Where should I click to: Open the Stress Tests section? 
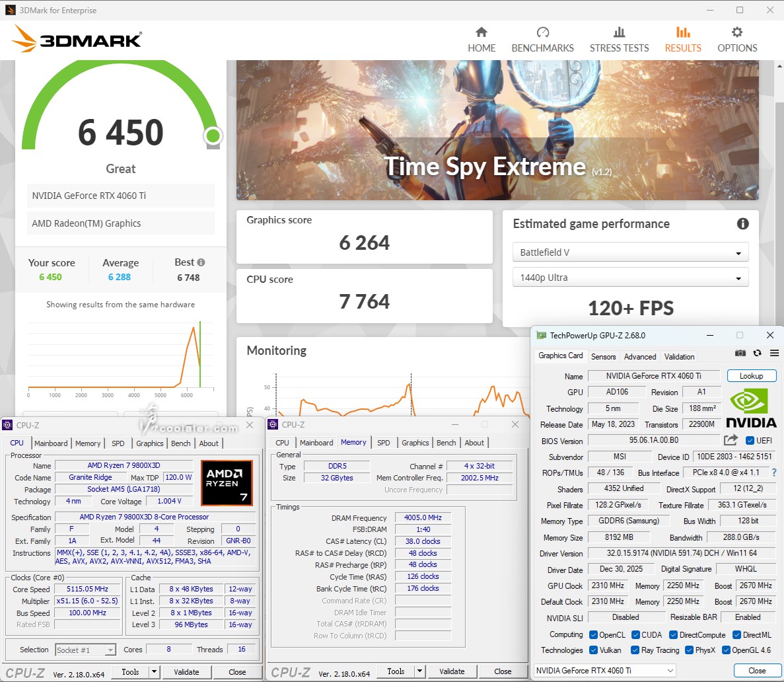[x=619, y=40]
